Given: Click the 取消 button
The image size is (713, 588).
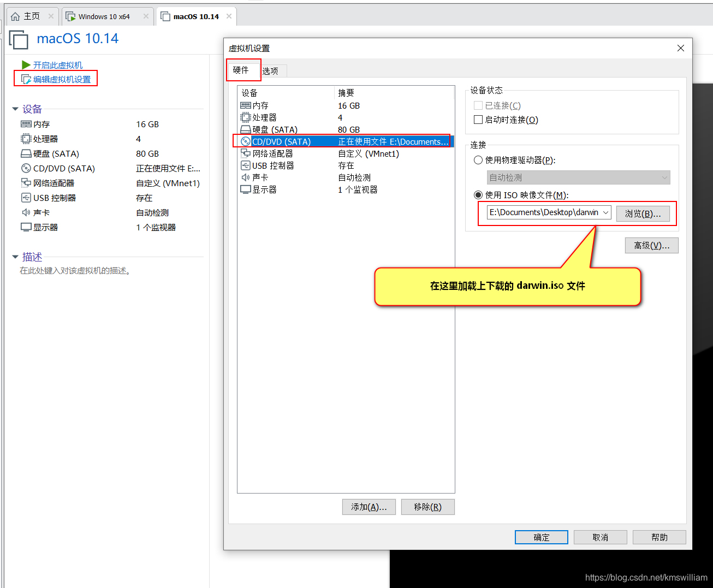Looking at the screenshot, I should (601, 537).
